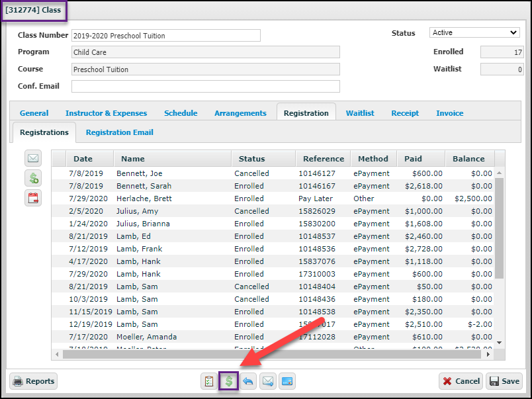Click reference number 15837076

(317, 261)
